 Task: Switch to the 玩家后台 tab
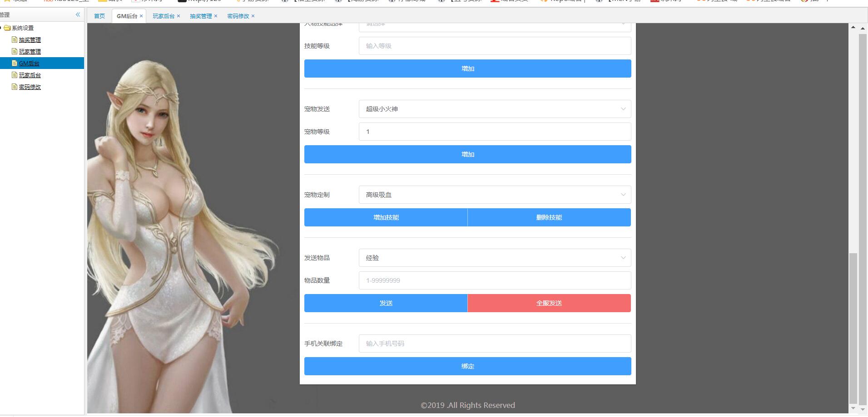coord(163,16)
